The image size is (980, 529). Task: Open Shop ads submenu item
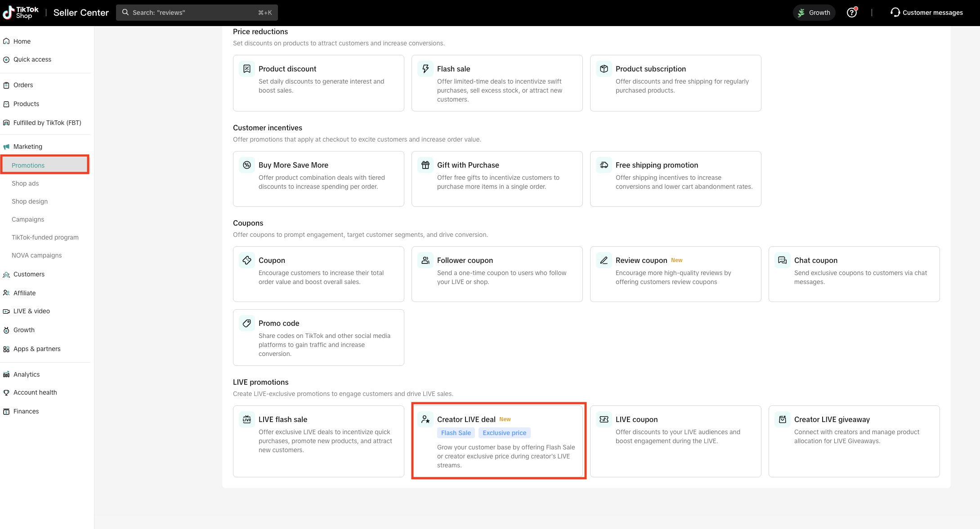tap(25, 183)
